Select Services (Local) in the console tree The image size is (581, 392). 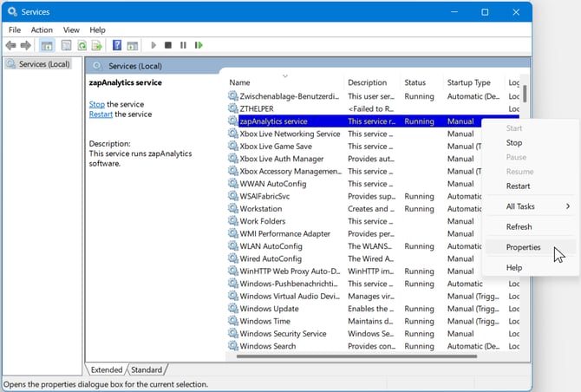pyautogui.click(x=43, y=64)
